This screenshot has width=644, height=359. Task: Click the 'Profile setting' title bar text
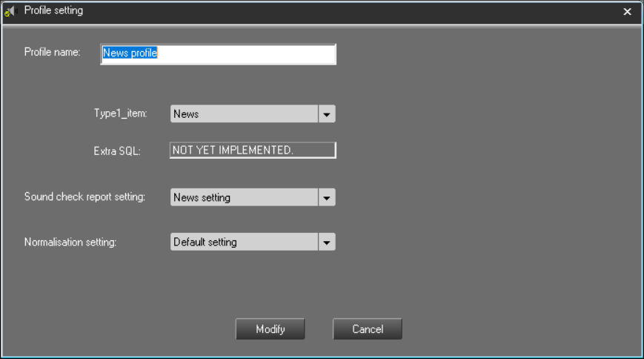point(53,11)
